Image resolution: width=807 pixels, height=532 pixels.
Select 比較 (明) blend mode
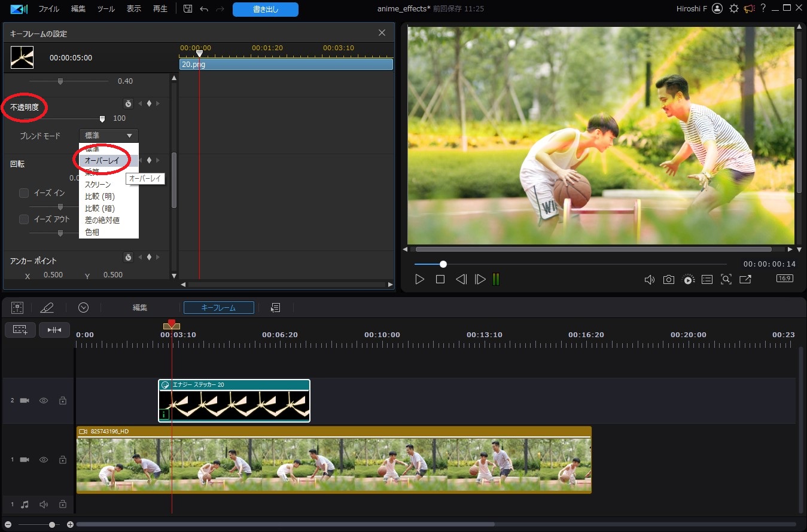pos(109,197)
